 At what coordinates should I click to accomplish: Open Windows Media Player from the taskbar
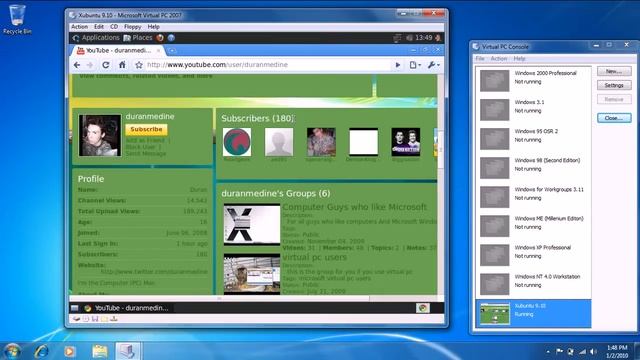(x=70, y=351)
